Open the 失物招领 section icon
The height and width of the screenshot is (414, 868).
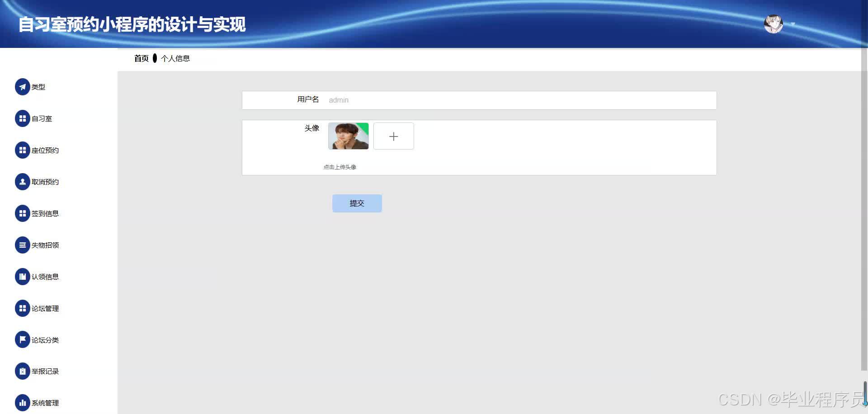(23, 245)
